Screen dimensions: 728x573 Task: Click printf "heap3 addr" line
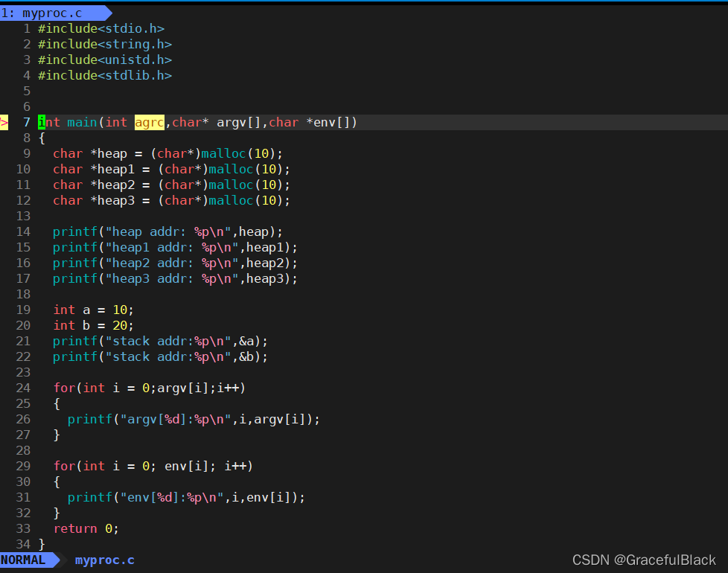tap(175, 279)
